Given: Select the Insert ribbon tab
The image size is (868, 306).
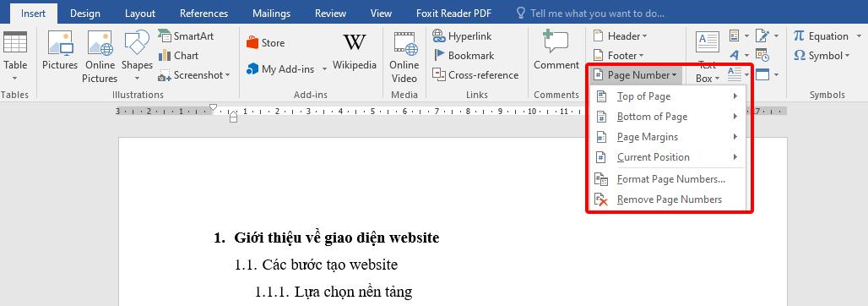Looking at the screenshot, I should pyautogui.click(x=33, y=14).
